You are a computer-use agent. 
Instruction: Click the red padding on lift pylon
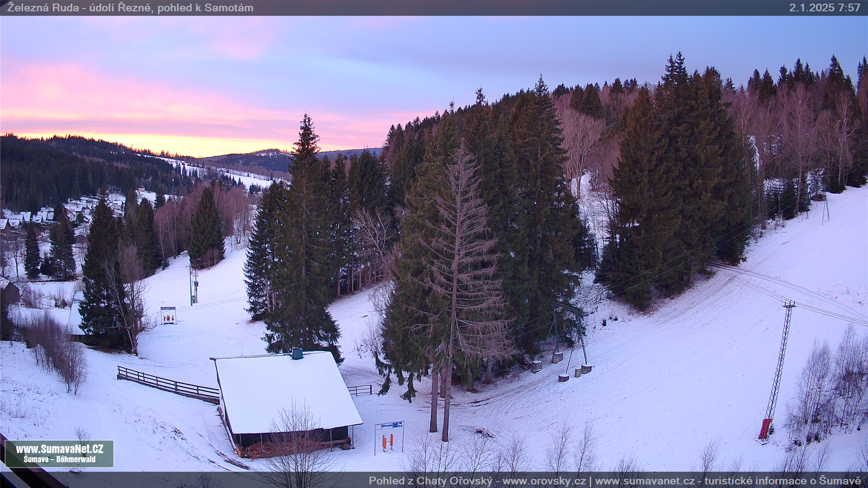pos(765,429)
